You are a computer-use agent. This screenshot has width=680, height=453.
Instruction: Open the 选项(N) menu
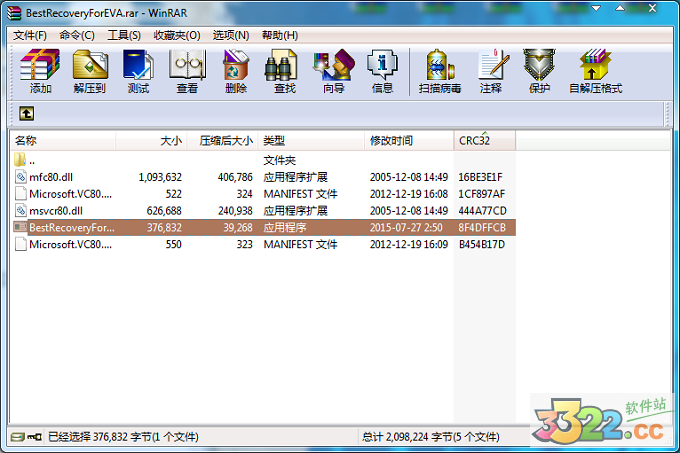click(x=231, y=35)
